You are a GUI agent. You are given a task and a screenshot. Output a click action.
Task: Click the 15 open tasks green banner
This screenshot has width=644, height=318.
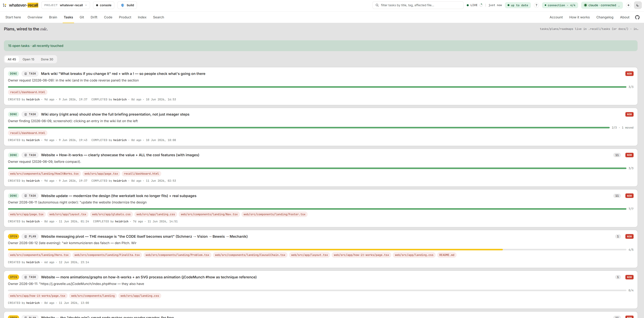pyautogui.click(x=320, y=46)
